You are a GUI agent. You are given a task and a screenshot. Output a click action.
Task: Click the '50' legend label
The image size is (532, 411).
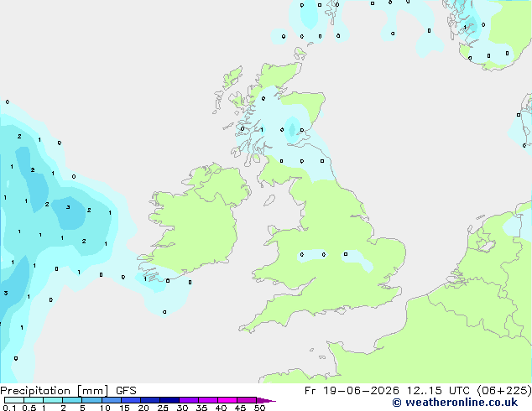[x=259, y=408]
